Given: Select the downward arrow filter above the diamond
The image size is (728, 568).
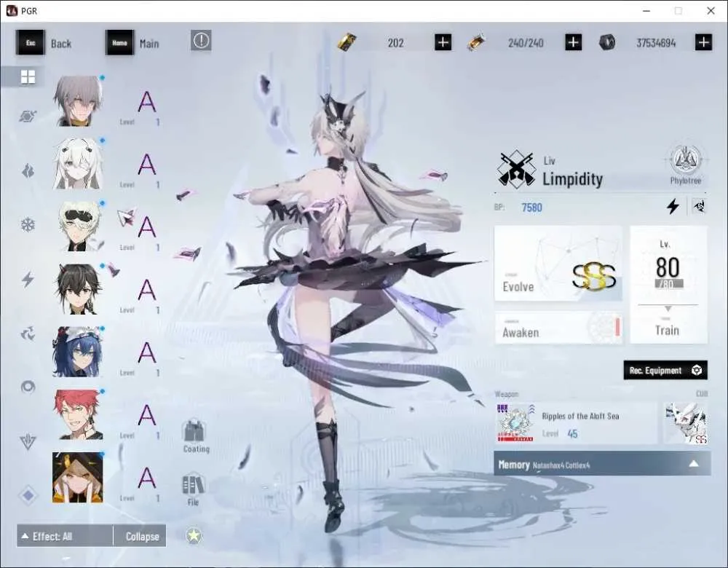Looking at the screenshot, I should click(x=28, y=441).
